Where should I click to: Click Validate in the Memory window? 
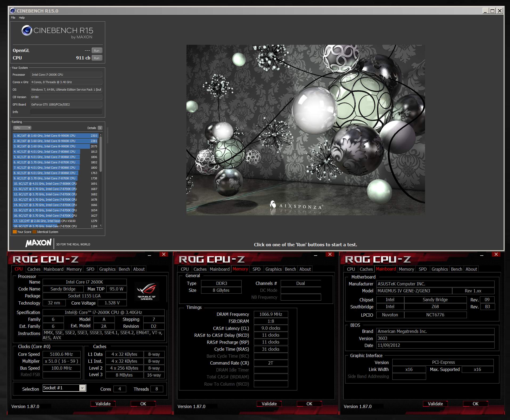[x=269, y=404]
